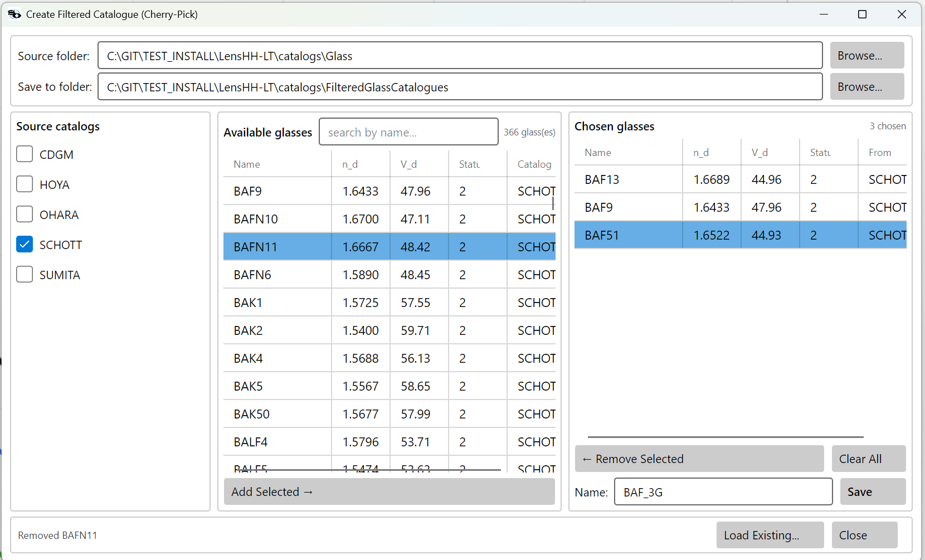Tick the OHARA catalog checkbox
925x560 pixels.
25,214
